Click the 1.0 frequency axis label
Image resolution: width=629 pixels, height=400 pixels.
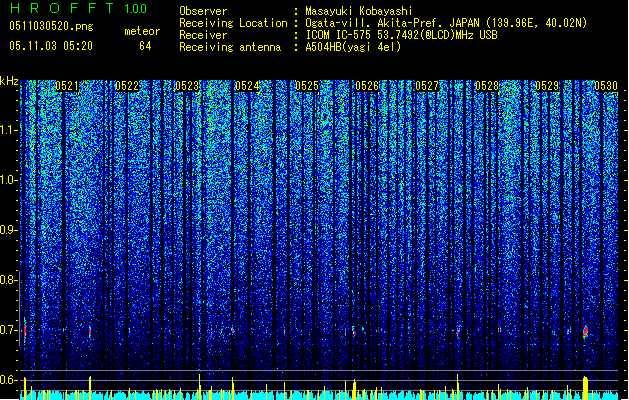8,180
